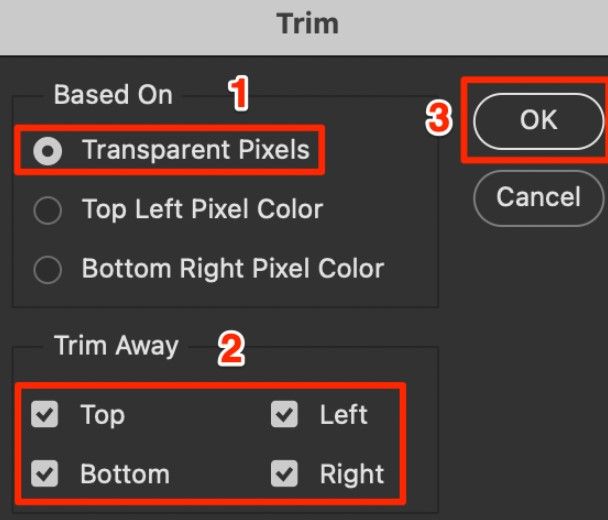Choose the Bottom Right Pixel Color radio circle

[x=48, y=270]
